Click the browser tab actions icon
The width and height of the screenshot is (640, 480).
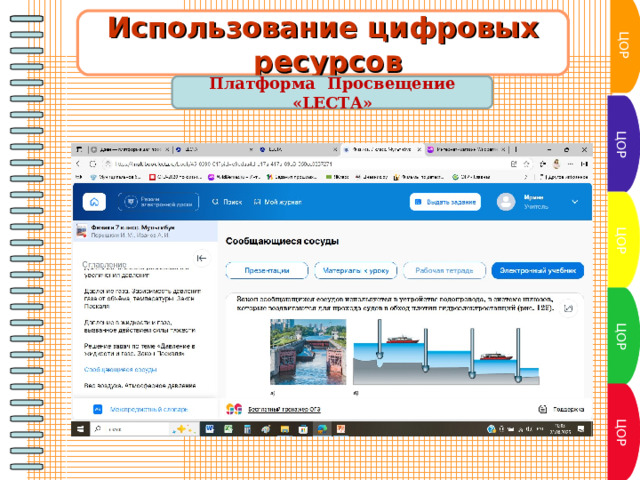coord(79,150)
